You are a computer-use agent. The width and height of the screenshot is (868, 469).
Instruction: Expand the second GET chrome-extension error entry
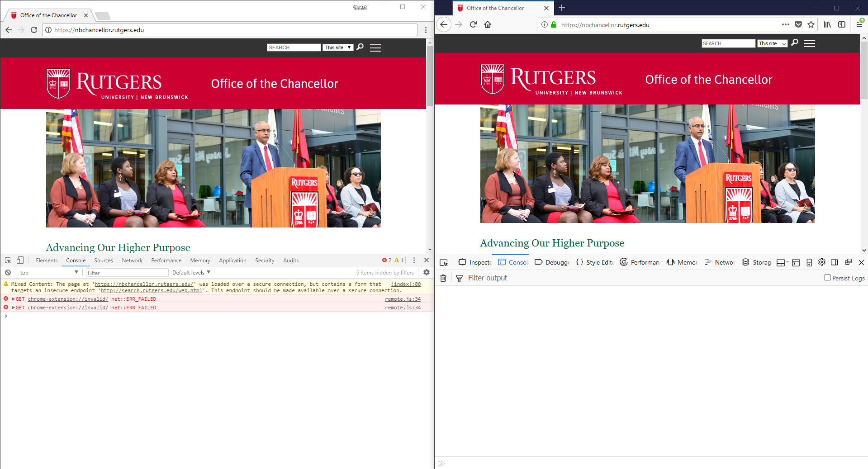point(13,308)
